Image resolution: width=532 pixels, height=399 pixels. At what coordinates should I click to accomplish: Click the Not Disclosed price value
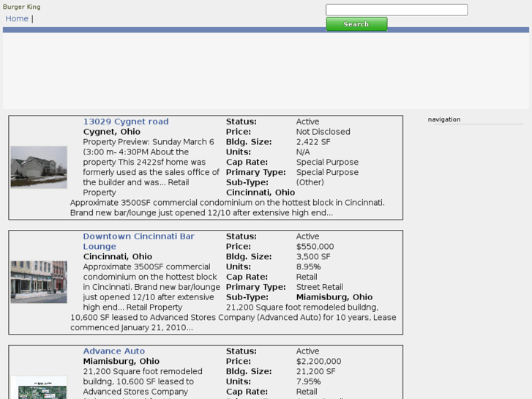pyautogui.click(x=323, y=132)
